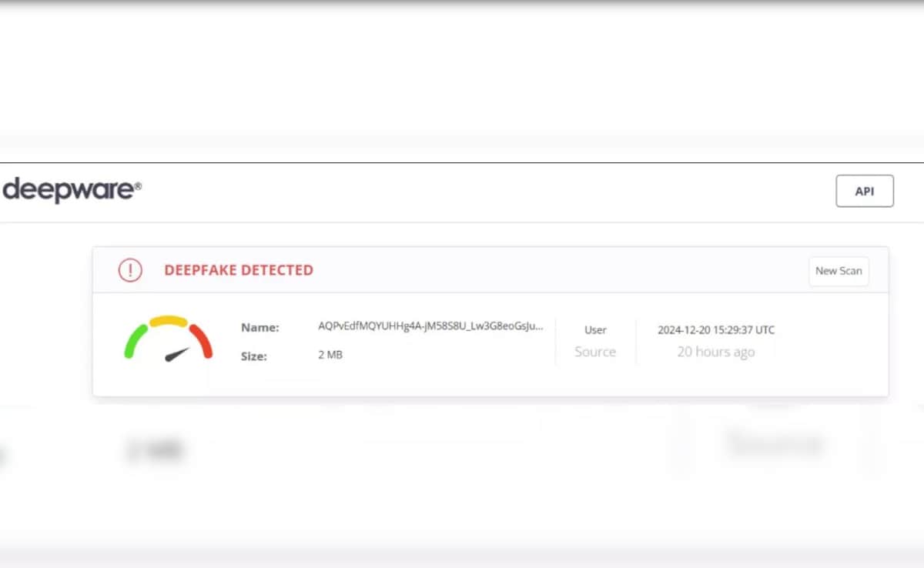Click the red exclamation alert icon
The height and width of the screenshot is (568, 924).
click(x=130, y=270)
